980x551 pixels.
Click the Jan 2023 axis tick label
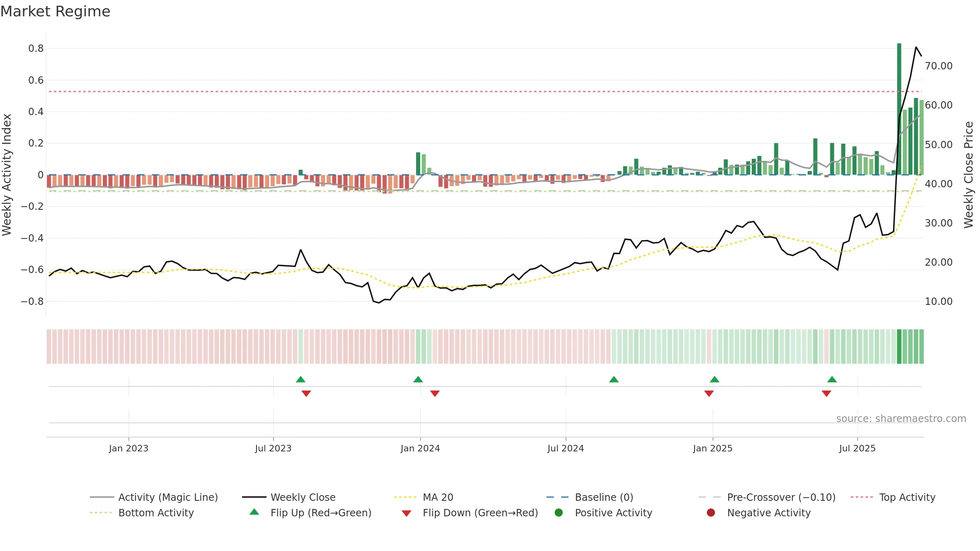(129, 448)
